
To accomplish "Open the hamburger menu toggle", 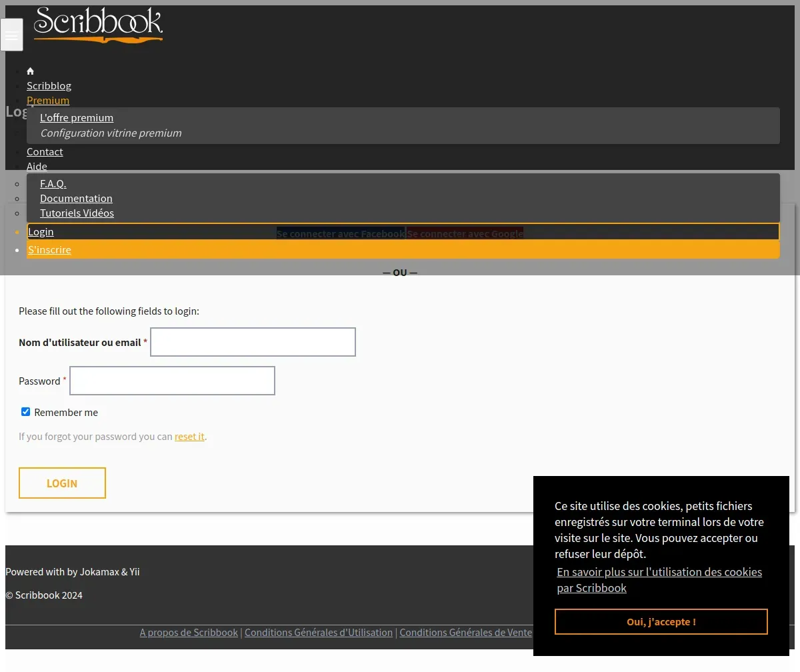I will point(12,35).
